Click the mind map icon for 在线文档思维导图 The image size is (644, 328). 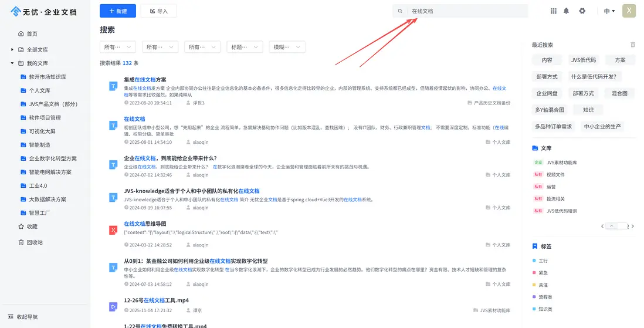click(113, 230)
